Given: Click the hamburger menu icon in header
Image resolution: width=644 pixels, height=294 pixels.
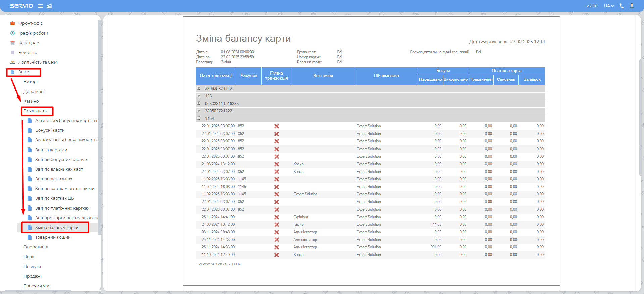Looking at the screenshot, I should tap(40, 6).
